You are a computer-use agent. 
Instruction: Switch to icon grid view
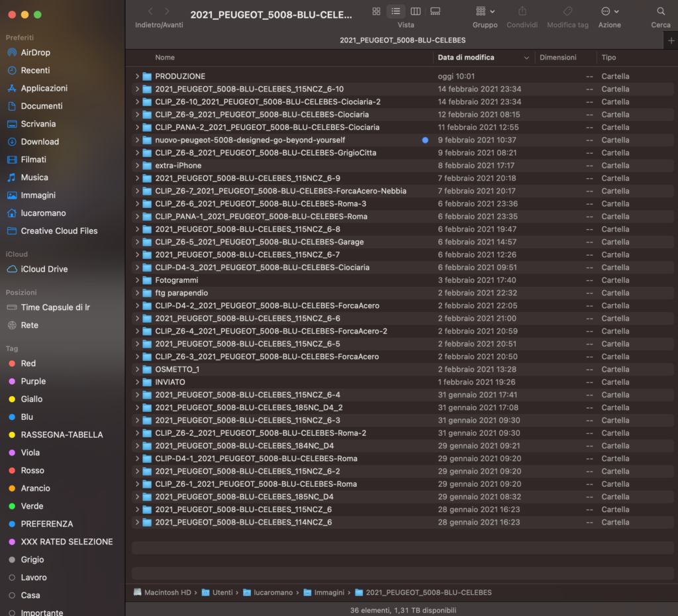coord(376,11)
